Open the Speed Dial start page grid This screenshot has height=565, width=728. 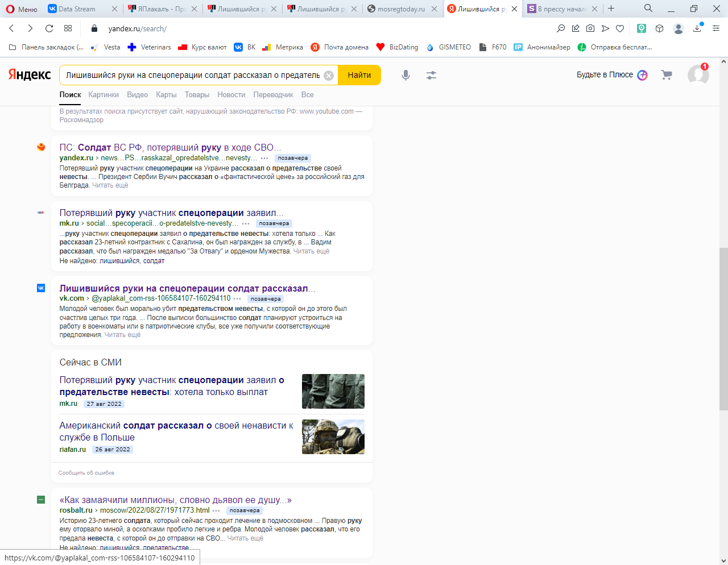(x=68, y=28)
